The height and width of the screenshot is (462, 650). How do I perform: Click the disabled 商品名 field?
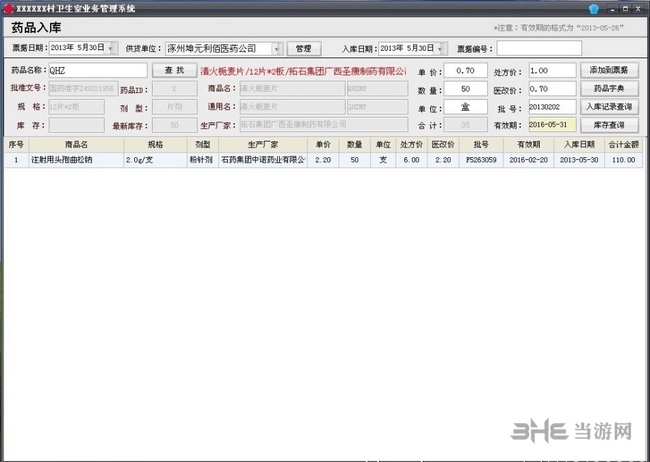click(x=292, y=88)
